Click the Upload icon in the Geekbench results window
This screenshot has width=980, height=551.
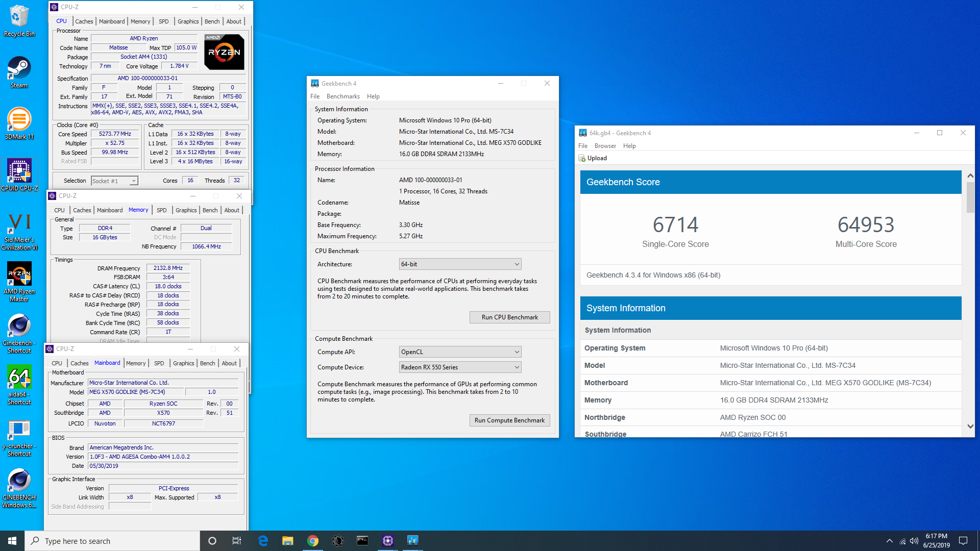(582, 158)
